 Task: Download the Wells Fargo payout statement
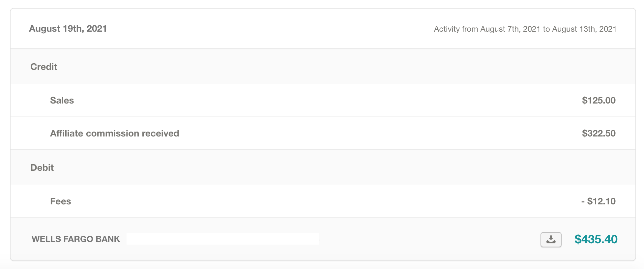(x=551, y=240)
